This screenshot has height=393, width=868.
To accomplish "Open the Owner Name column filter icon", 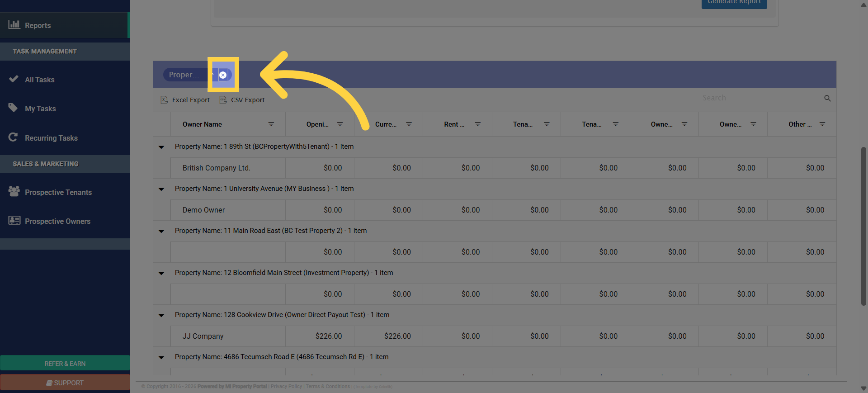I will click(271, 124).
